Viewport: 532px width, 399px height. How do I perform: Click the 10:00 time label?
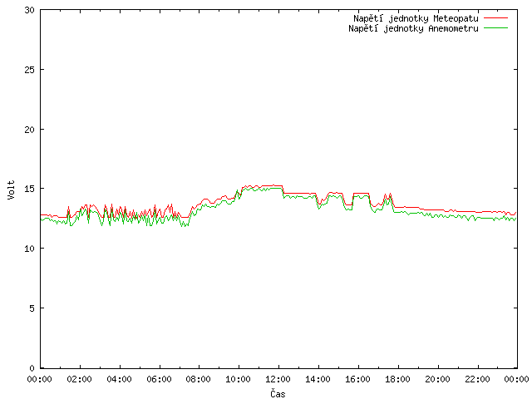[239, 379]
